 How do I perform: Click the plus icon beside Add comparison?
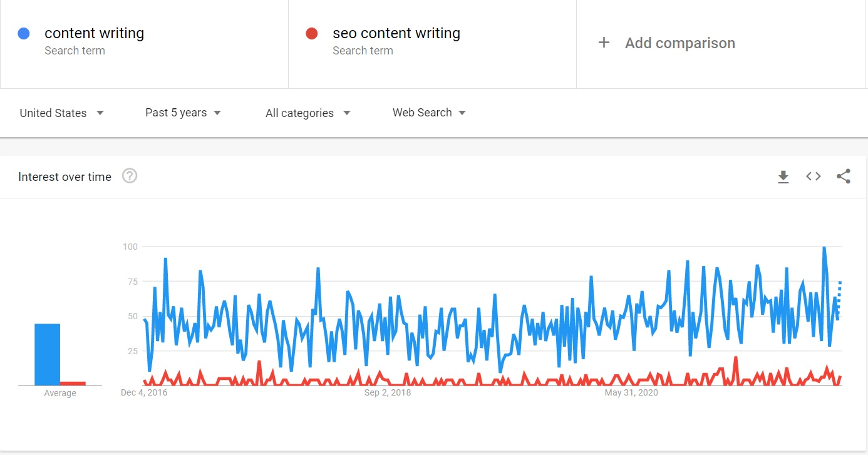[x=604, y=43]
